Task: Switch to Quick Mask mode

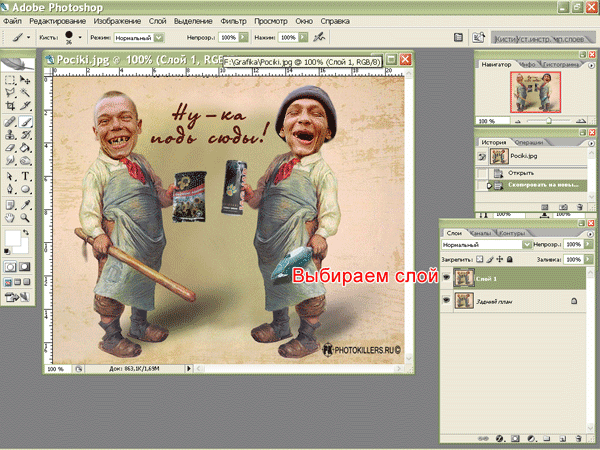Action: [25, 267]
